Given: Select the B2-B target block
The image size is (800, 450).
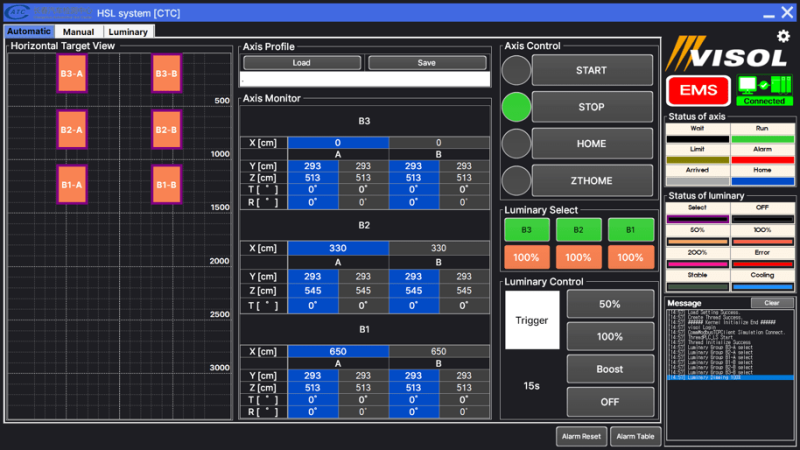Looking at the screenshot, I should pos(166,130).
